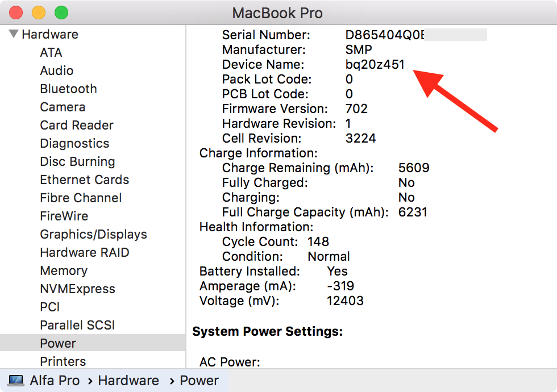Click Power in the path bar
This screenshot has width=557, height=392.
point(199,380)
